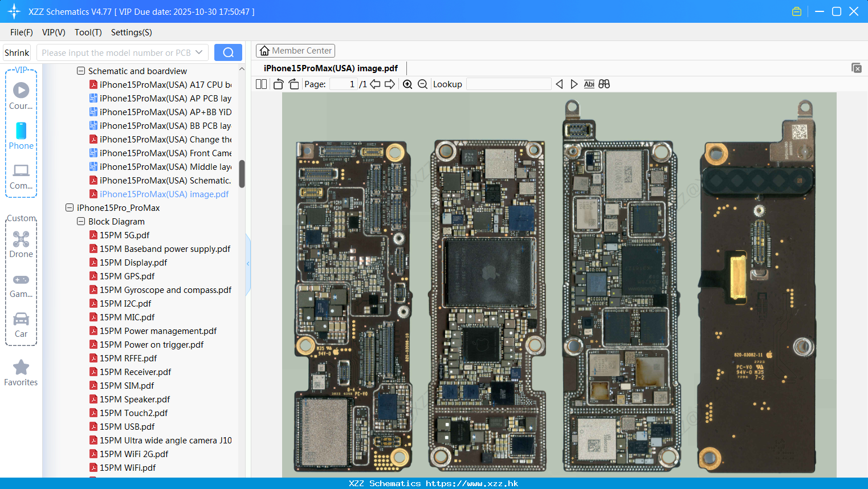Rotate page counterclockwise
This screenshot has height=489, width=868.
[278, 84]
